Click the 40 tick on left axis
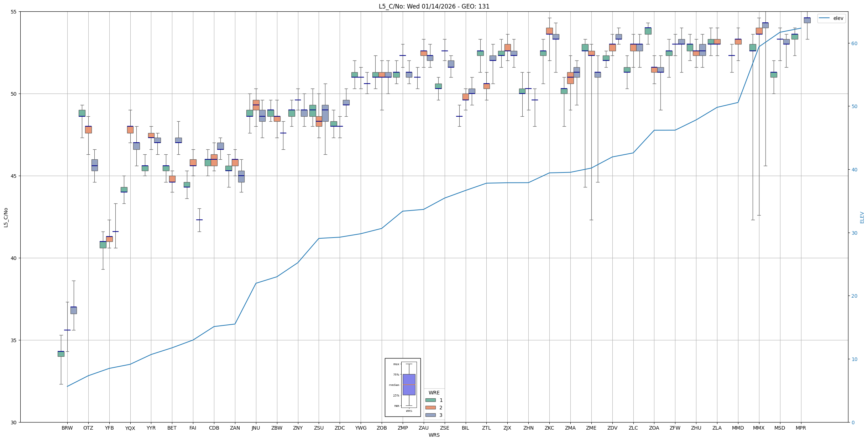 coord(14,258)
